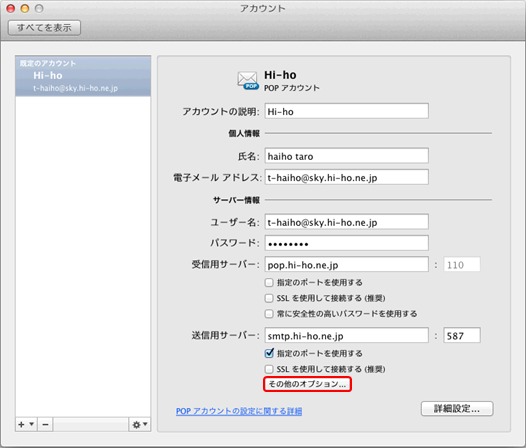This screenshot has height=448, width=526.
Task: Open 詳細設定... button
Action: 457,409
